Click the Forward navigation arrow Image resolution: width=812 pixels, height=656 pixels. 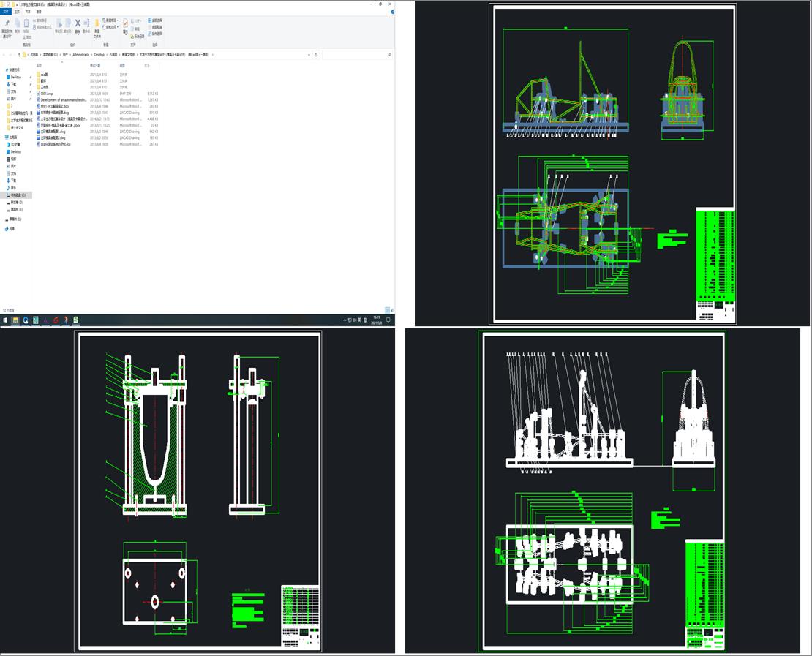point(10,54)
